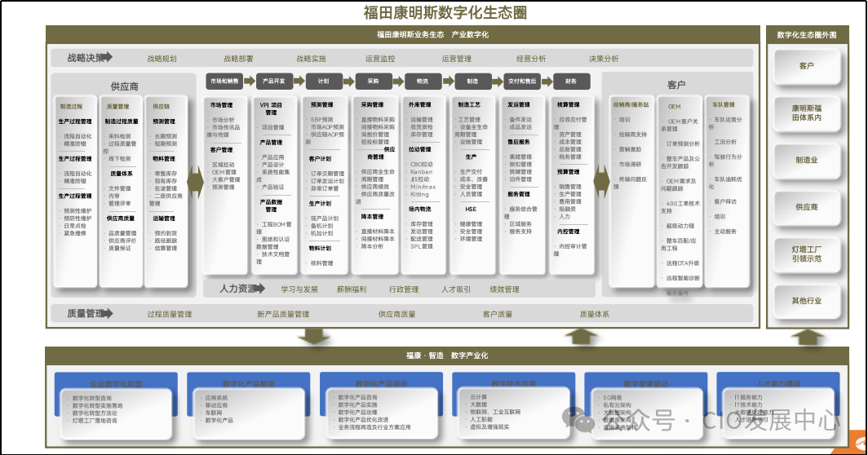
Task: Click 运营管理 in the strategy row
Action: coord(457,59)
